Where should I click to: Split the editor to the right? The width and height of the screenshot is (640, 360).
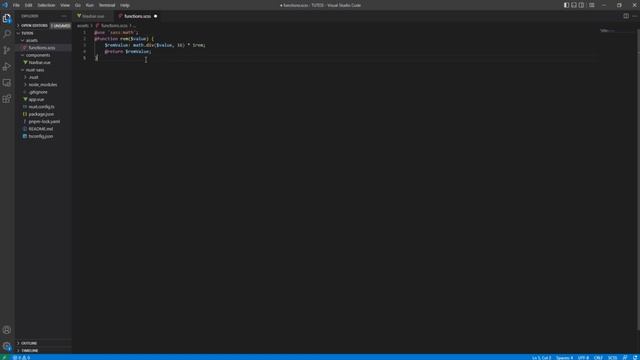pos(626,16)
